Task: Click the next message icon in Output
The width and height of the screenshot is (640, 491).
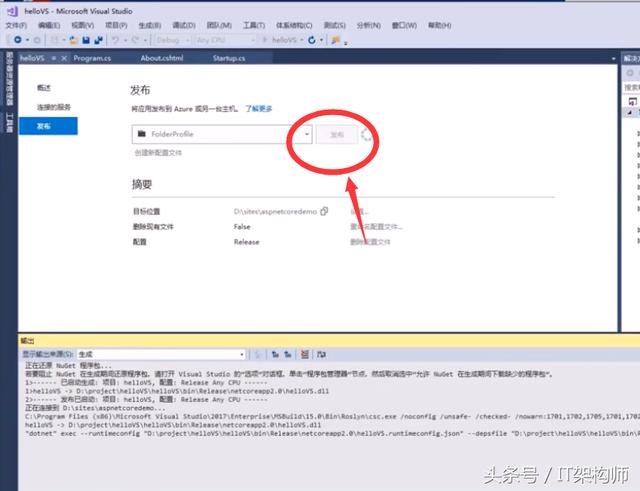Action: tap(288, 354)
